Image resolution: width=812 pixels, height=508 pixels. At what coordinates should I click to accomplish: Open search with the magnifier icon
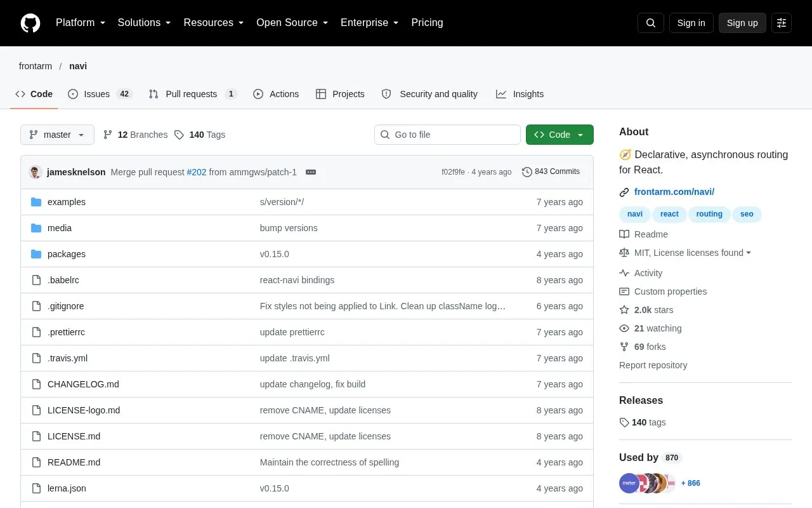[x=651, y=23]
